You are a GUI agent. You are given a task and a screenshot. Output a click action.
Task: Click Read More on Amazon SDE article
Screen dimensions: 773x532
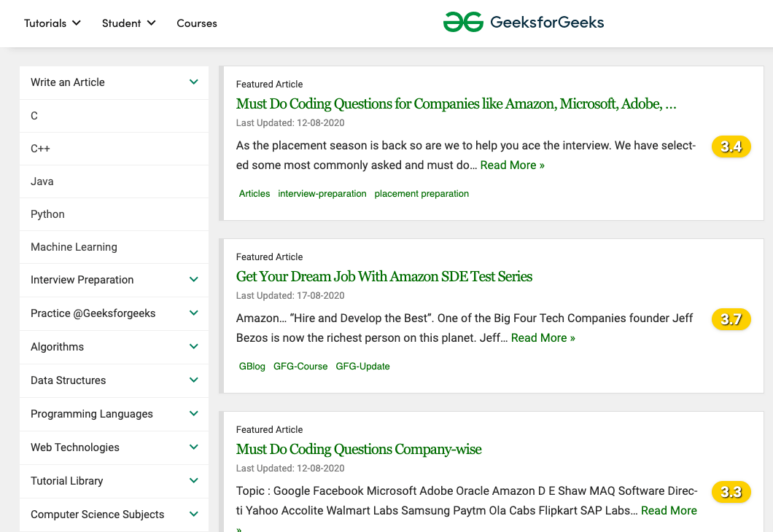point(543,338)
